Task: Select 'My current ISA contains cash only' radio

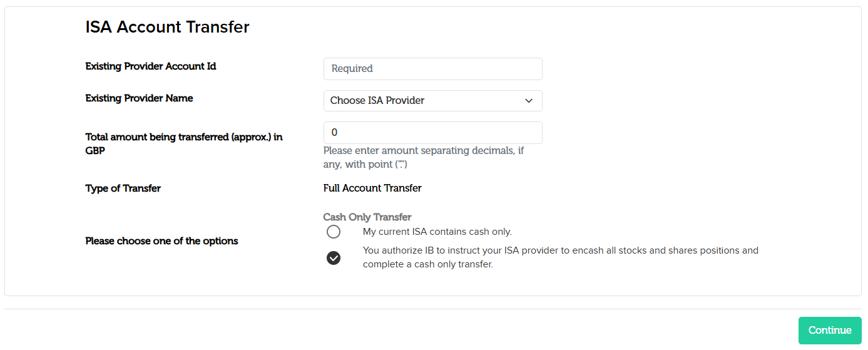Action: (334, 232)
